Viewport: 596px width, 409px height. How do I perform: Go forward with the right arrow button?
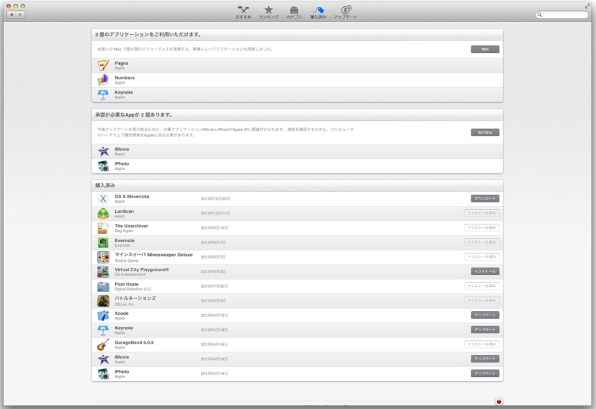point(21,14)
